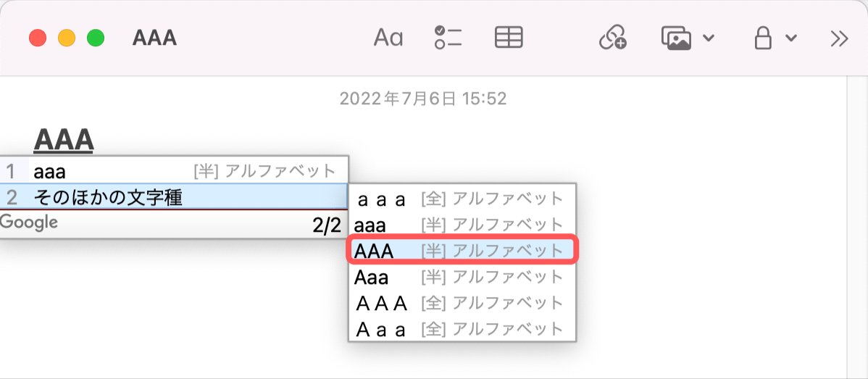The height and width of the screenshot is (379, 868).
Task: Click the green fullscreen window button
Action: [95, 38]
